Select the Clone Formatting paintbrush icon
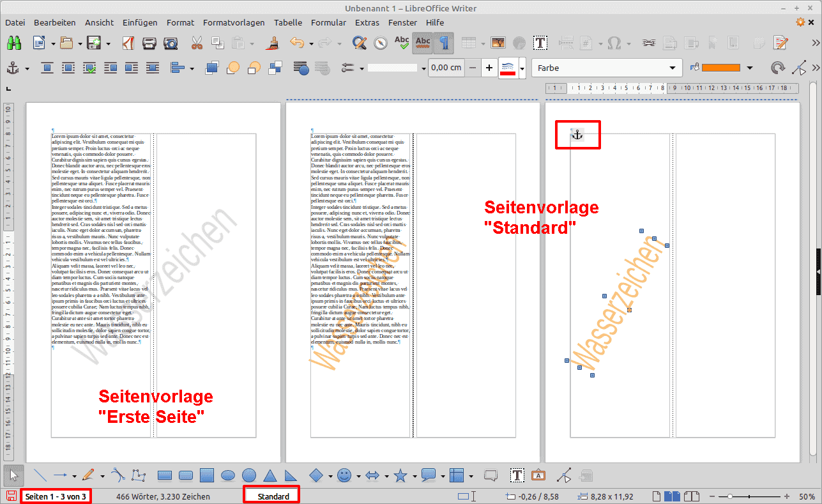822x504 pixels. pos(272,43)
